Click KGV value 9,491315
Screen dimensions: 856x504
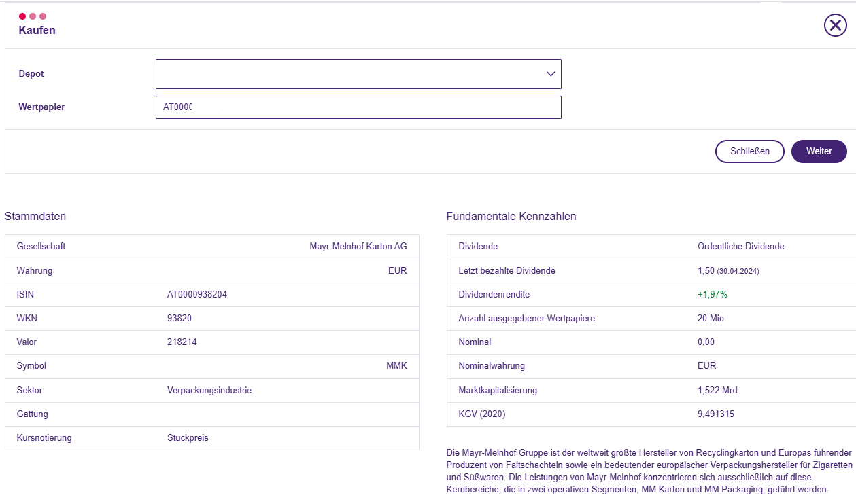point(716,414)
